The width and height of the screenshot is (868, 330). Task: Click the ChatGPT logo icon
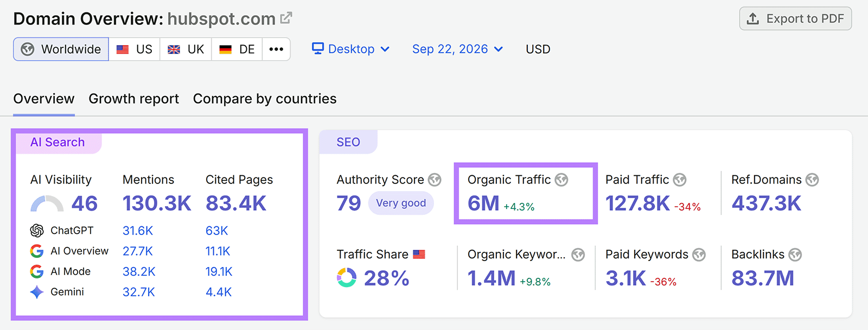[37, 231]
